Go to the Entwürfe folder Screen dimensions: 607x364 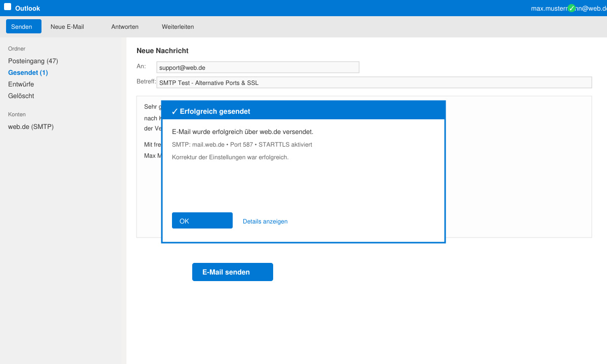21,84
